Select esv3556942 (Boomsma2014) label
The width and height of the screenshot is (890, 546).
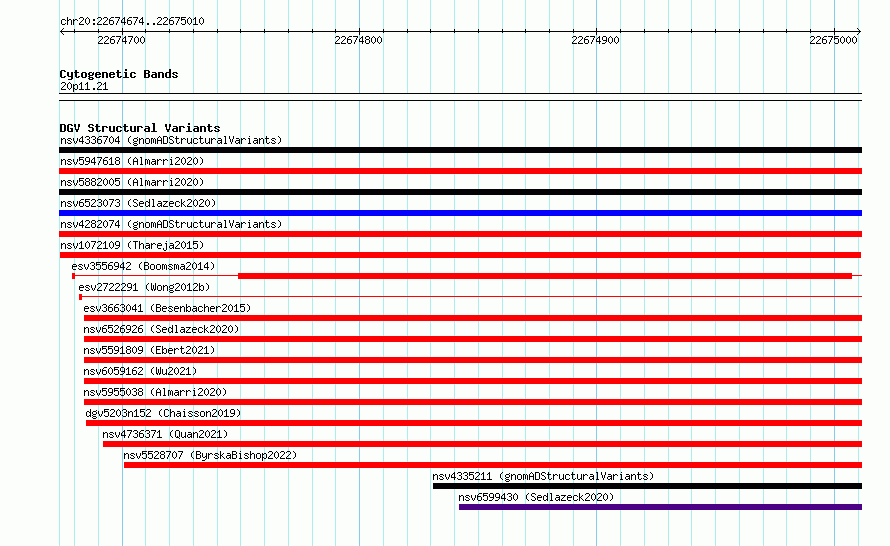pos(143,266)
